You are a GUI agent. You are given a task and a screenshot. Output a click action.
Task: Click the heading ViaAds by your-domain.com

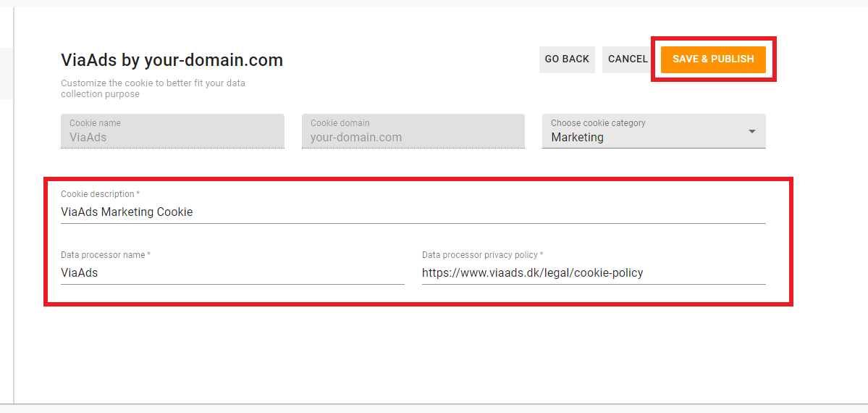tap(172, 60)
